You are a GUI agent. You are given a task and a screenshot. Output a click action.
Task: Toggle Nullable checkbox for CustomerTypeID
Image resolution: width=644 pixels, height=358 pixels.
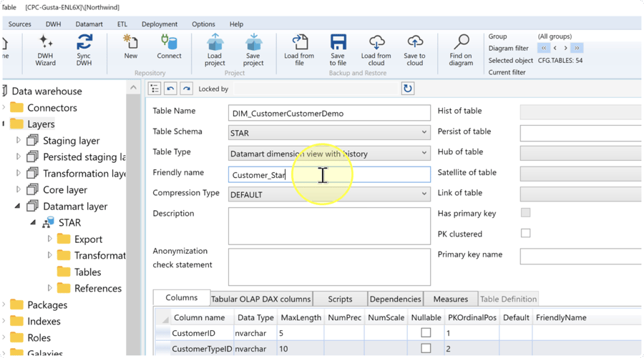[426, 348]
